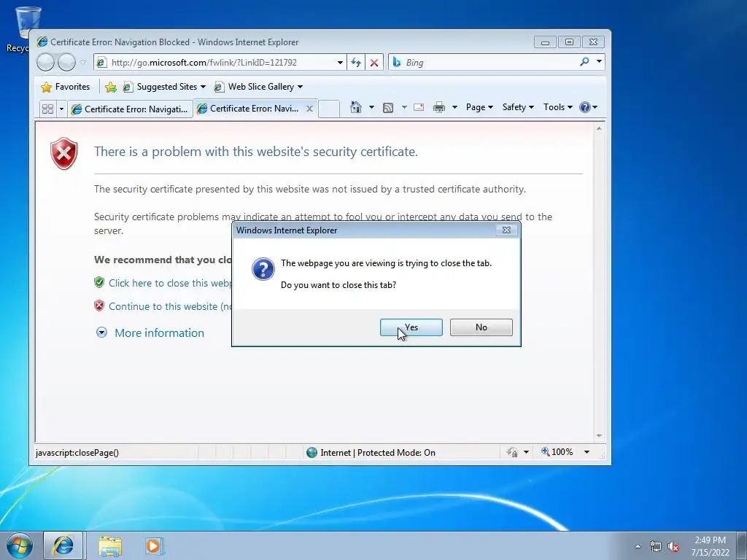Click the RSS feeds icon

pyautogui.click(x=388, y=108)
